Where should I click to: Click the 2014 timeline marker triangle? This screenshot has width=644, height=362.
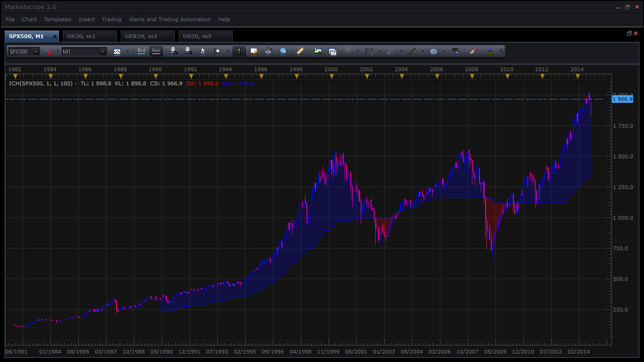click(x=578, y=76)
